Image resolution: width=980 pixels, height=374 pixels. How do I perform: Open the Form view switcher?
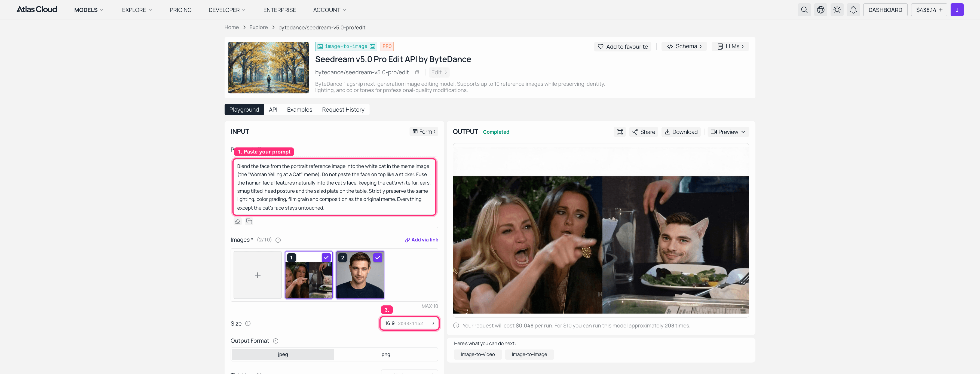pyautogui.click(x=424, y=132)
